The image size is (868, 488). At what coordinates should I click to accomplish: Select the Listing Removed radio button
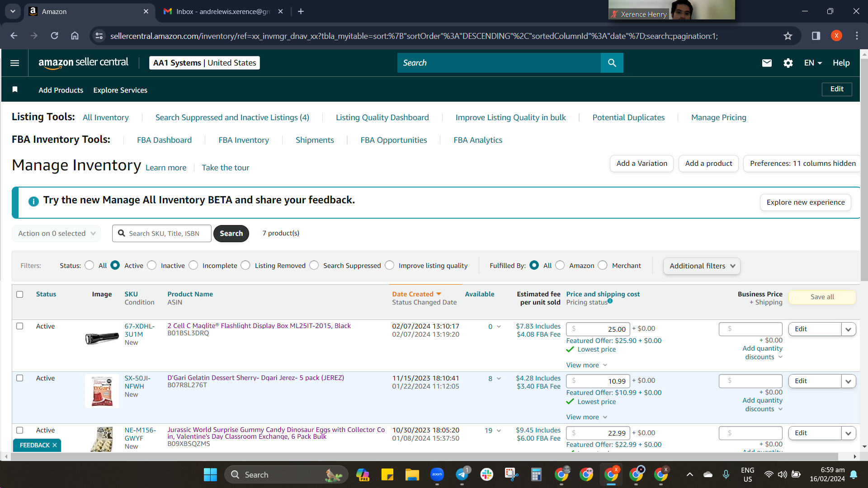coord(245,265)
